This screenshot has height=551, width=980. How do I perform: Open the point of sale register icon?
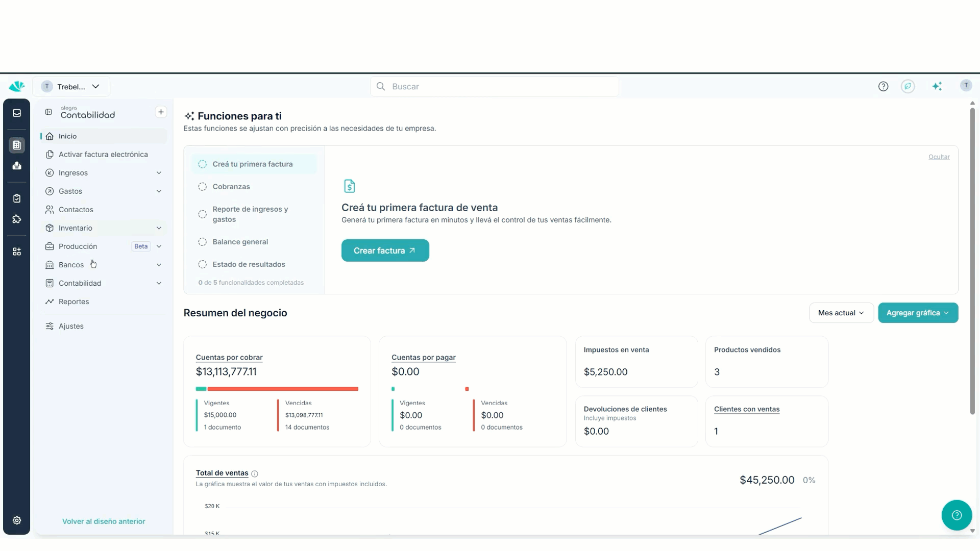(17, 166)
